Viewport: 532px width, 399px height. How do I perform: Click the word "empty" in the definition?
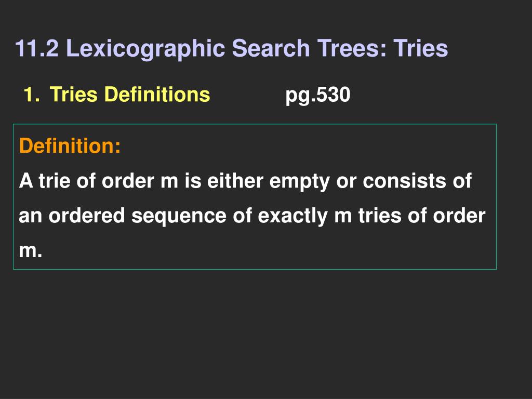(x=300, y=181)
